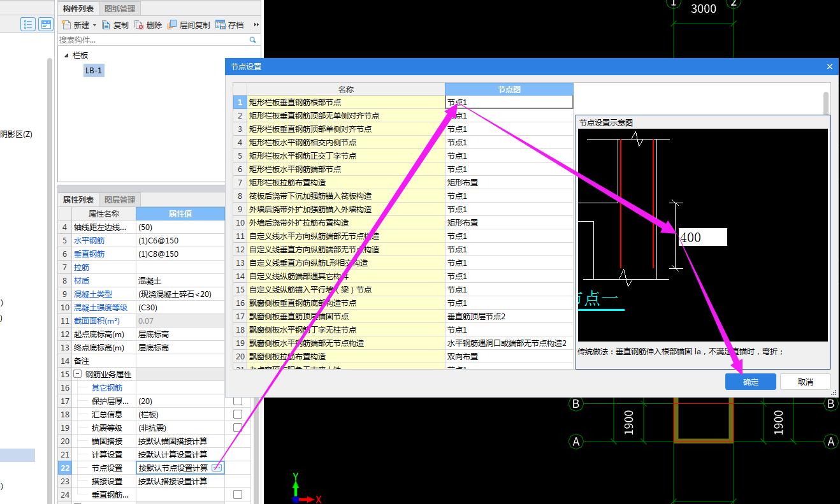
Task: Click the 存档 (Archive) toolbar icon
Action: click(221, 25)
